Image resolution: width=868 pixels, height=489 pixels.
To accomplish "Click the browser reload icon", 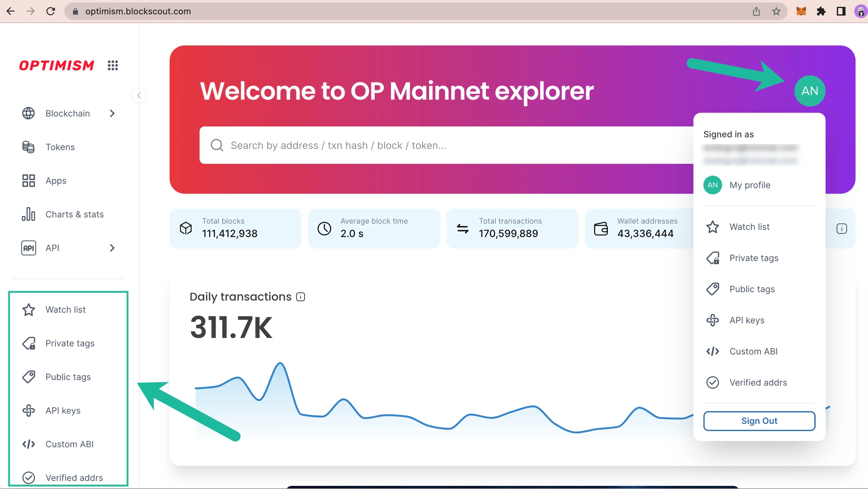I will tap(50, 11).
